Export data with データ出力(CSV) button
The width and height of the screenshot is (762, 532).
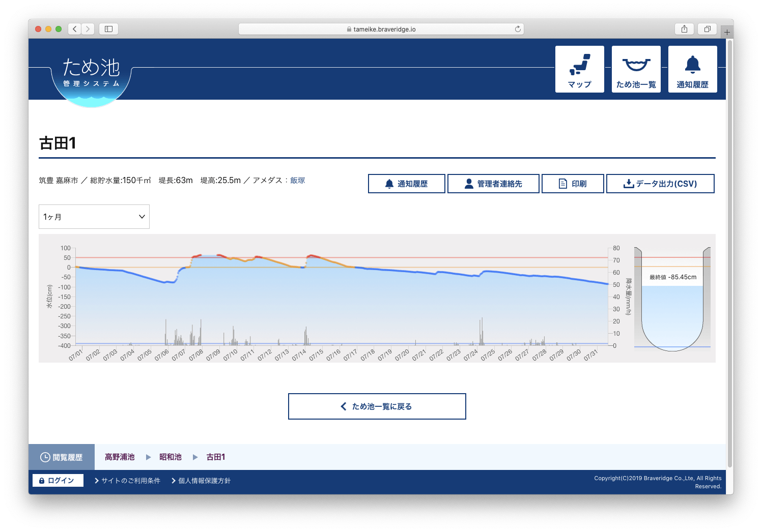[x=660, y=184]
